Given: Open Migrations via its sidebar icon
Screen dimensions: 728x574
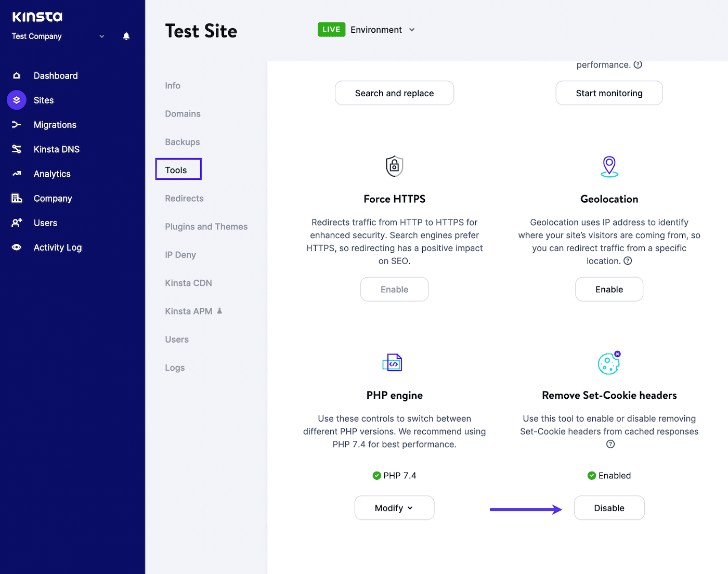Looking at the screenshot, I should click(16, 124).
